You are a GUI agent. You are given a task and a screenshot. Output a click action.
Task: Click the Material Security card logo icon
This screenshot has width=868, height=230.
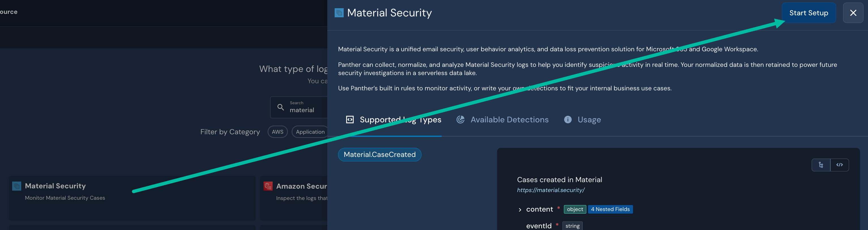tap(16, 186)
